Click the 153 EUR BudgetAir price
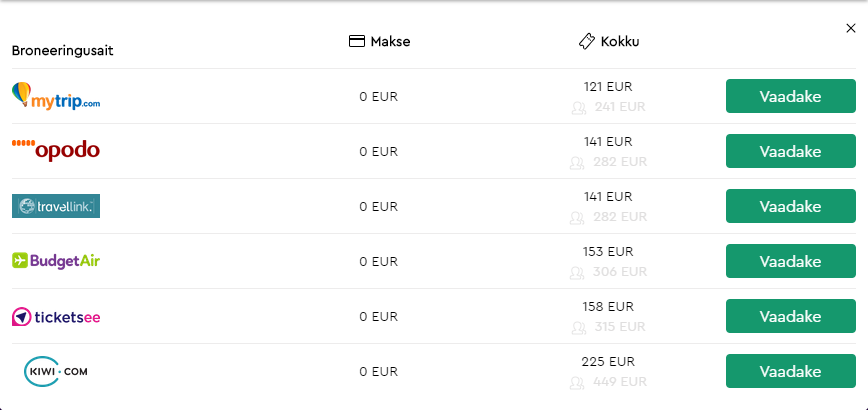Viewport: 868px width, 410px height. (608, 252)
